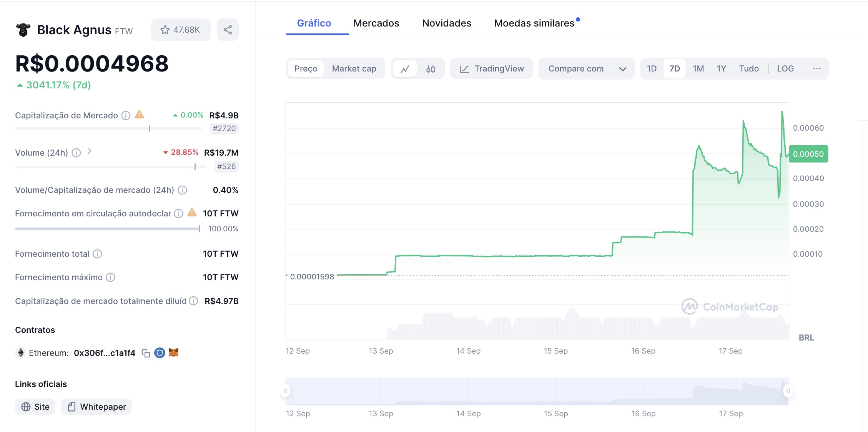Click the green 0.00050 current price label
The width and height of the screenshot is (868, 432).
click(808, 154)
